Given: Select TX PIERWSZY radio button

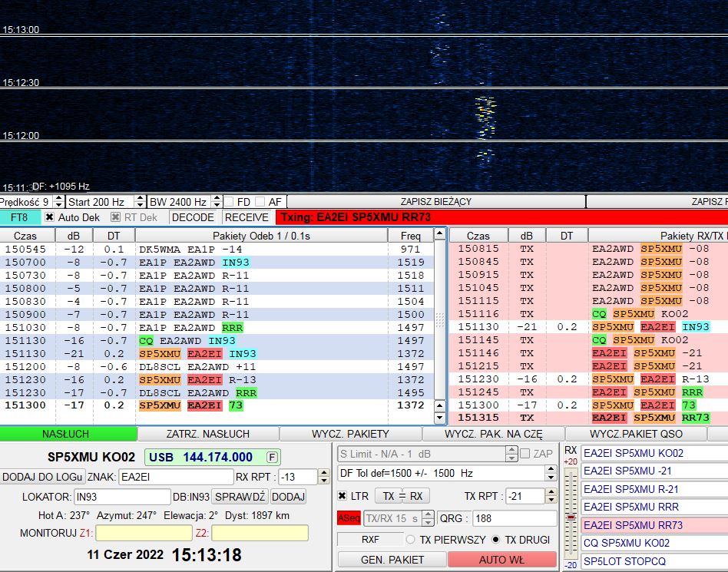Looking at the screenshot, I should (410, 540).
